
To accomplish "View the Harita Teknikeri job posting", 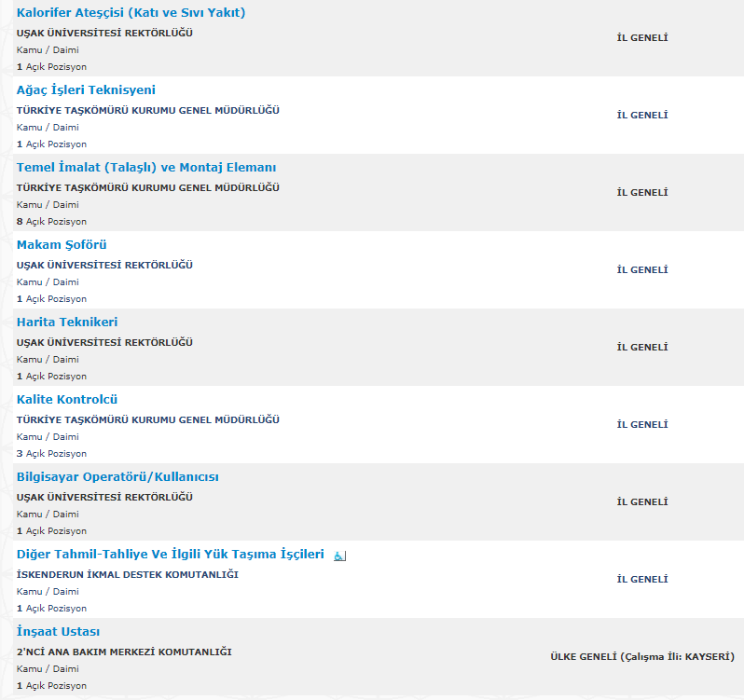I will coord(67,323).
